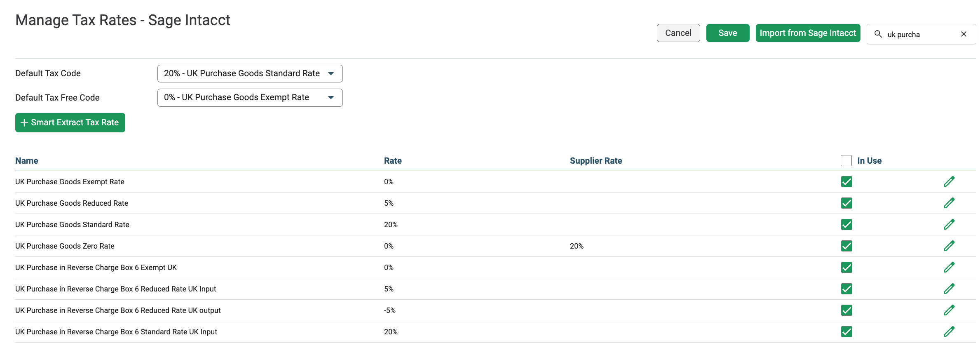
Task: Click the 20% rate of Box 6 Standard UK Input
Action: (x=391, y=332)
